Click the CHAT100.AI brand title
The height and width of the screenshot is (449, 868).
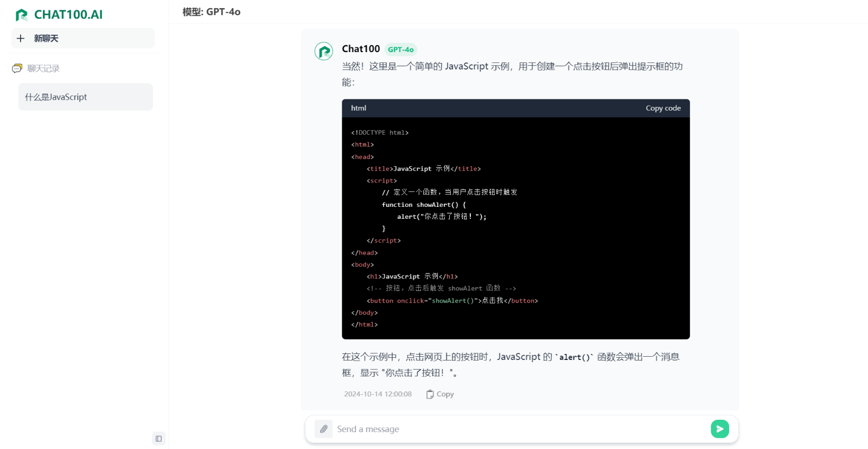68,15
